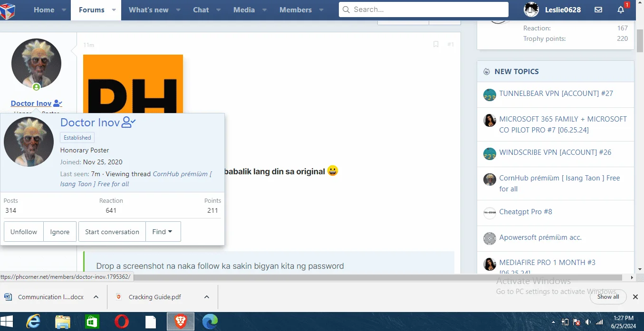Click the WINDSCRIBE VPN topic avatar
Image resolution: width=644 pixels, height=331 pixels.
[x=490, y=154]
